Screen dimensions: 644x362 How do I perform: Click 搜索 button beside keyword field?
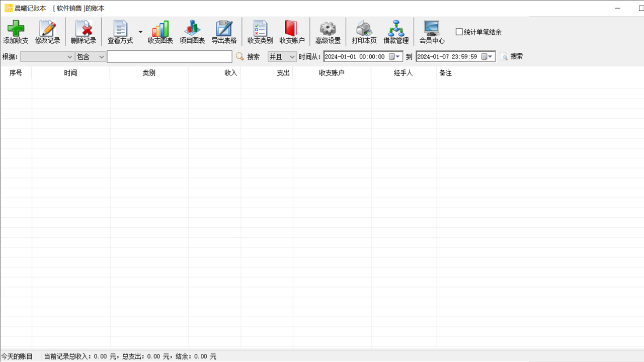[x=248, y=57]
